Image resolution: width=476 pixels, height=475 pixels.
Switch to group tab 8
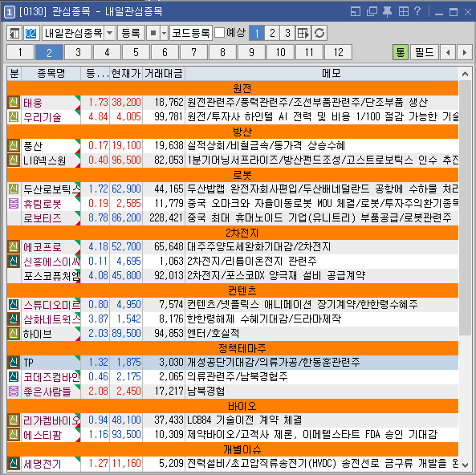point(222,52)
